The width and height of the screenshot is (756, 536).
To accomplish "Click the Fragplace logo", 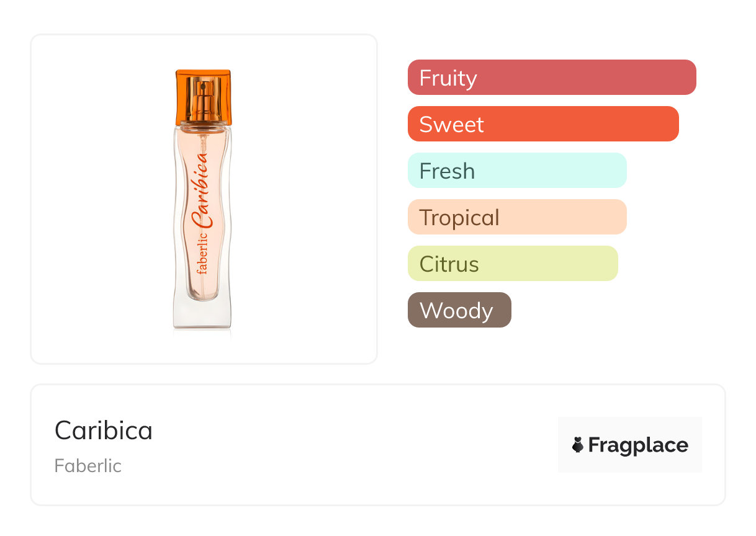I will click(629, 445).
